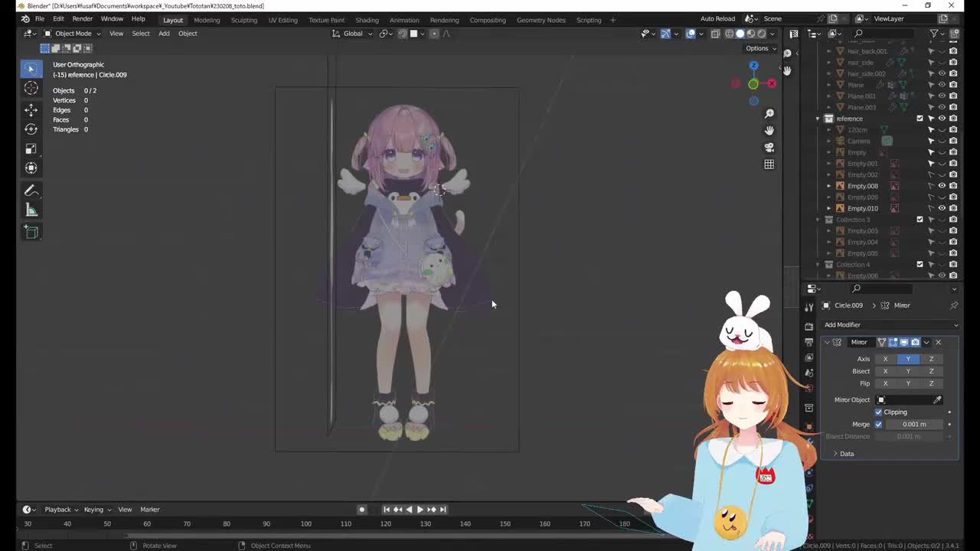The image size is (980, 551).
Task: Open the Tool properties tab
Action: point(809,307)
